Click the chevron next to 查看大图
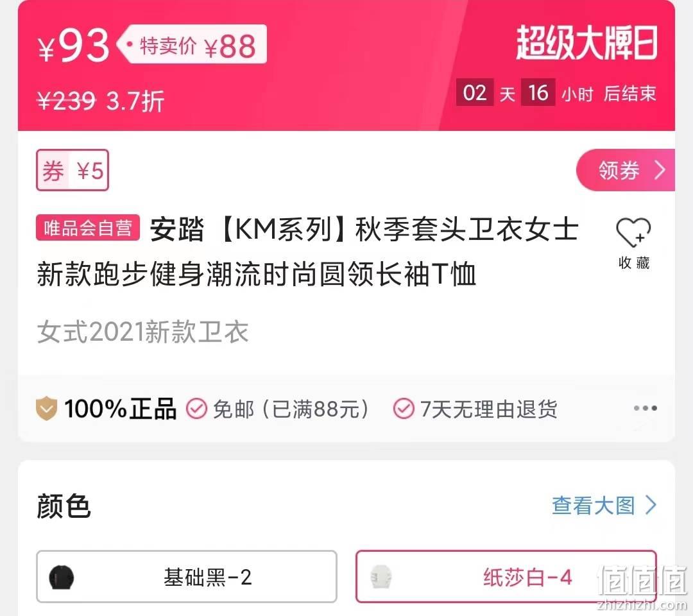 tap(651, 505)
